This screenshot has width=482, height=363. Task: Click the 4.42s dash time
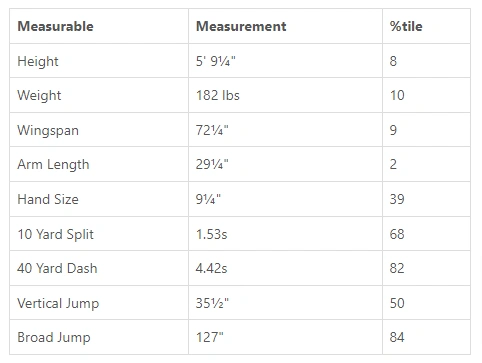[x=211, y=268]
